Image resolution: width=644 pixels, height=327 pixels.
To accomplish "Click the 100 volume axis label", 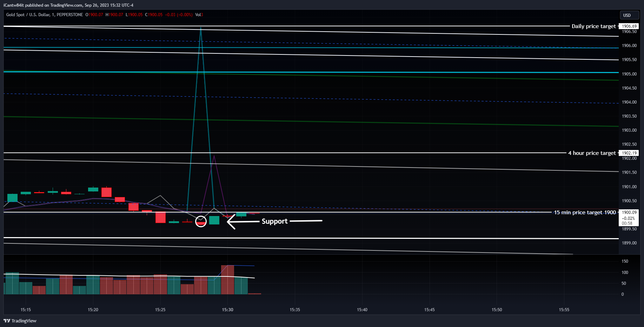I will (625, 273).
